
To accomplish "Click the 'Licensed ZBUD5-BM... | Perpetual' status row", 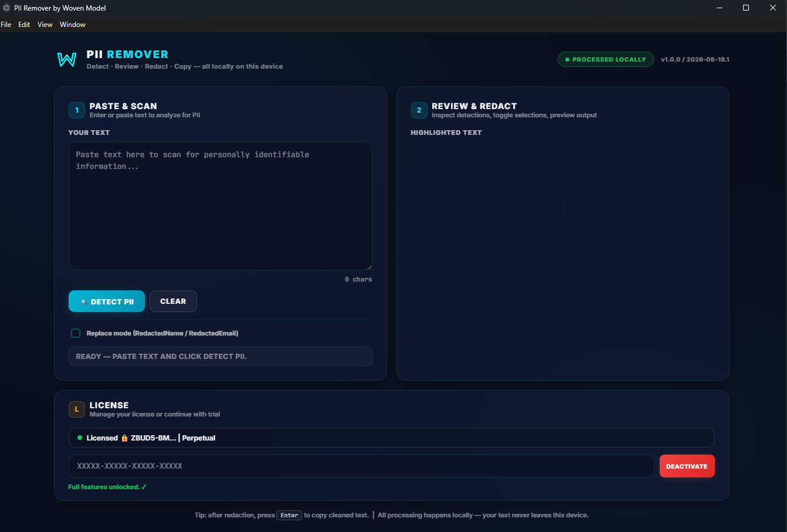I will coord(392,438).
